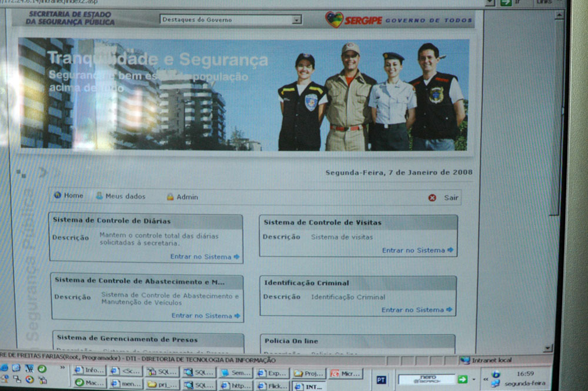
Task: Click the date 'Segunda-Feira, 7 de Janeiro de 2008'
Action: 399,172
